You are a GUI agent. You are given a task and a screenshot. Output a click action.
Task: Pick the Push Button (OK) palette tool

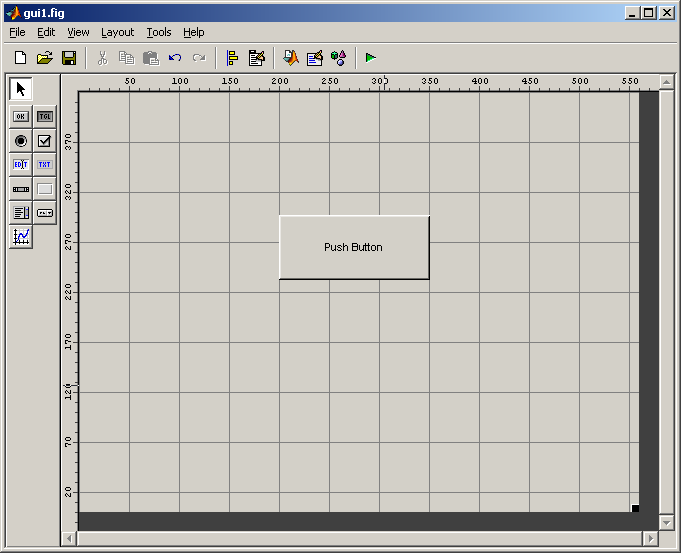(20, 116)
